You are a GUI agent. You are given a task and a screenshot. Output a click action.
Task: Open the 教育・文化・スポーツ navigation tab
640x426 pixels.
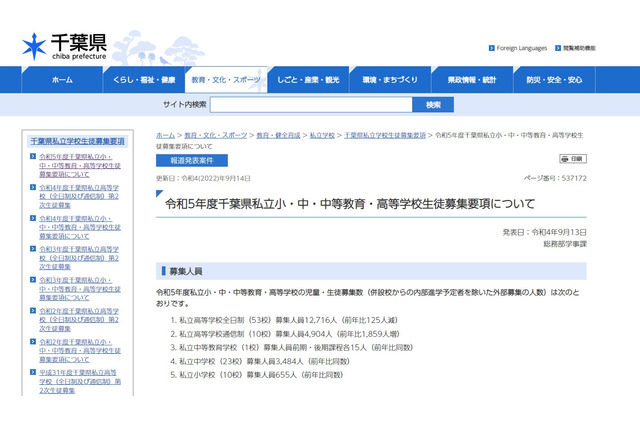pos(226,79)
